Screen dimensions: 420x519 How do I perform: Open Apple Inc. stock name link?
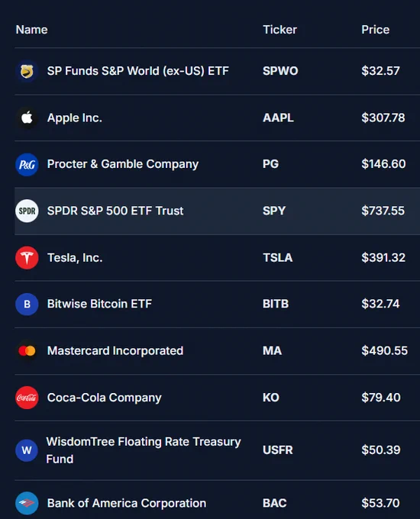click(75, 118)
